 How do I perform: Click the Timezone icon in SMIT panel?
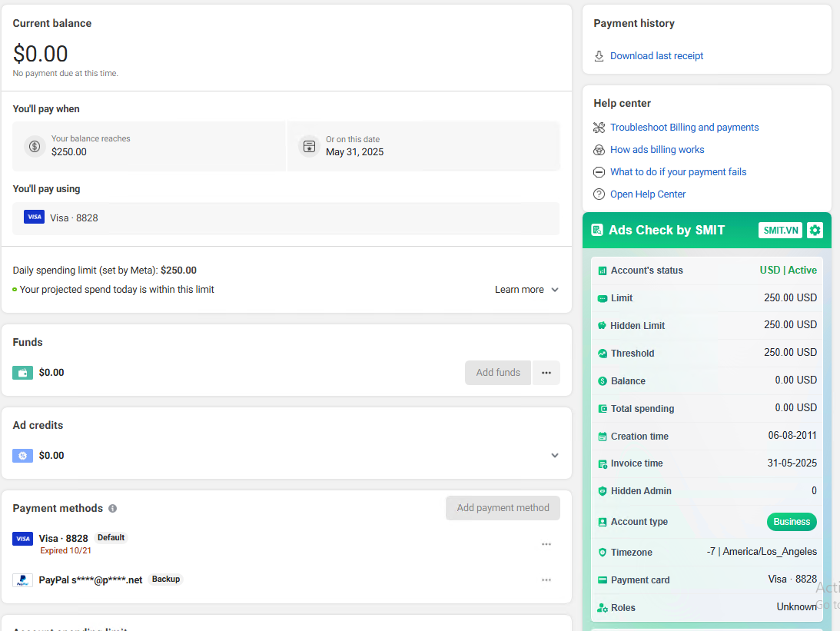tap(603, 553)
